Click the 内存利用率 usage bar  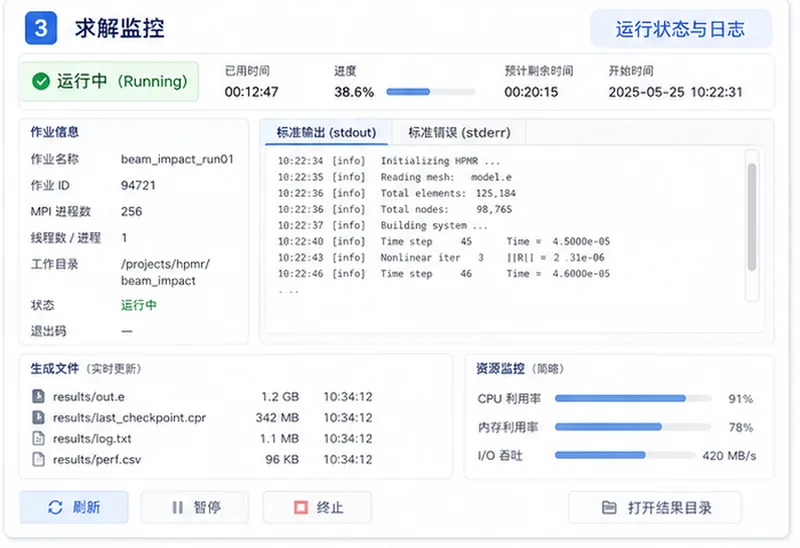point(633,427)
